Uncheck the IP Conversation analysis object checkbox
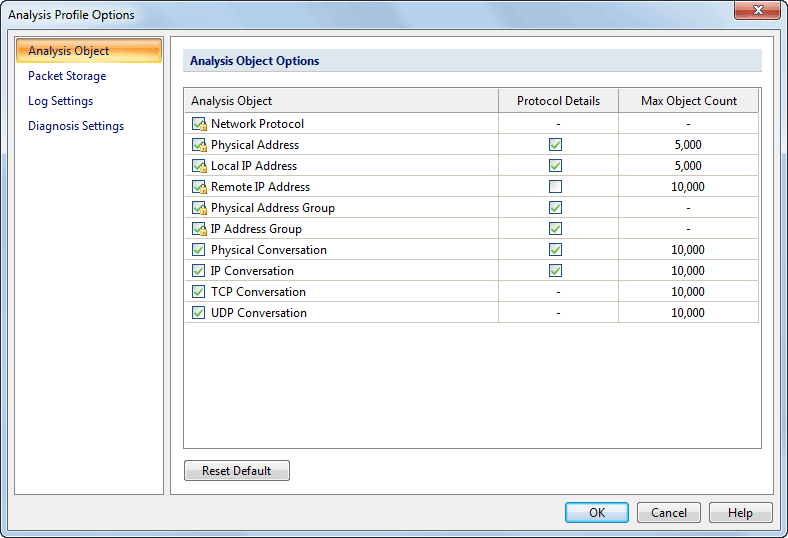Image resolution: width=788 pixels, height=538 pixels. tap(198, 271)
